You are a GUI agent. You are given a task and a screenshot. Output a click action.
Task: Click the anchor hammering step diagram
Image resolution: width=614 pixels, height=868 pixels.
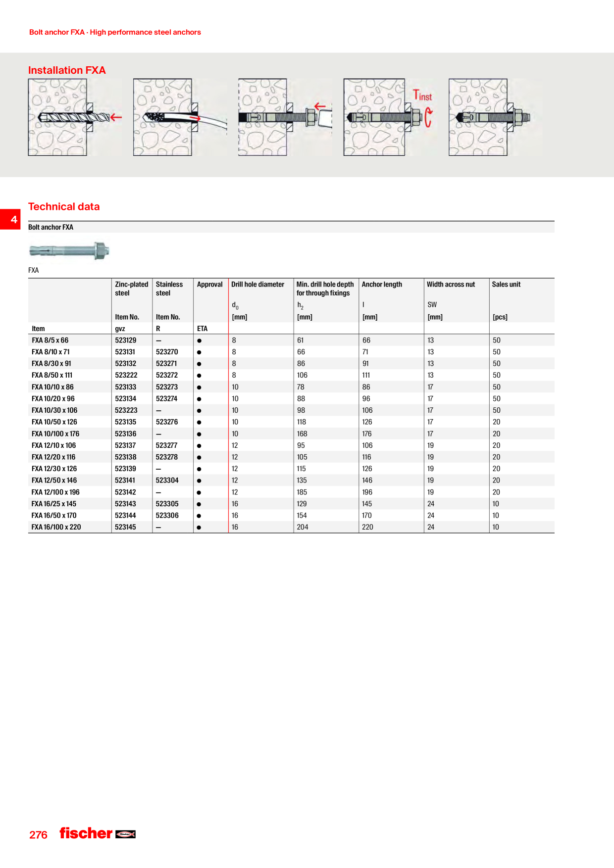pos(285,117)
